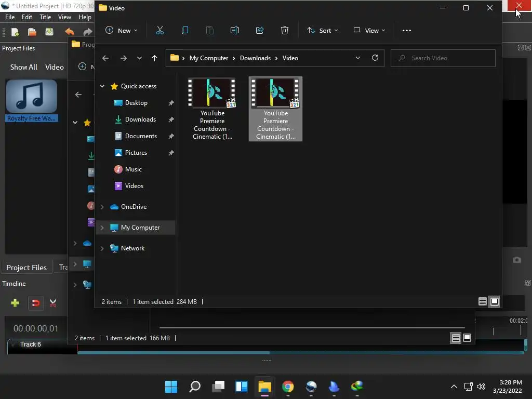Open OpenShot Help menu
Screen dimensions: 532x399
[85, 17]
